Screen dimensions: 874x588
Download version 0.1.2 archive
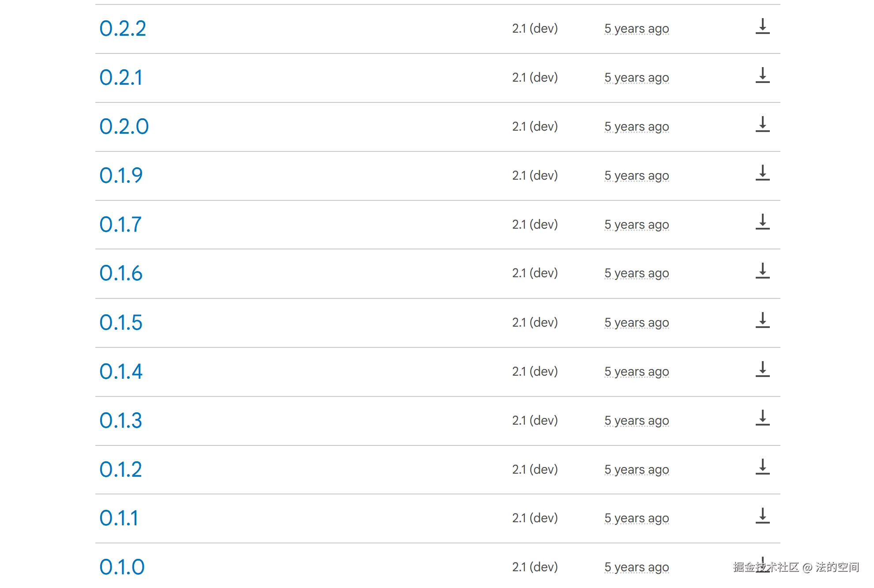[x=762, y=467]
